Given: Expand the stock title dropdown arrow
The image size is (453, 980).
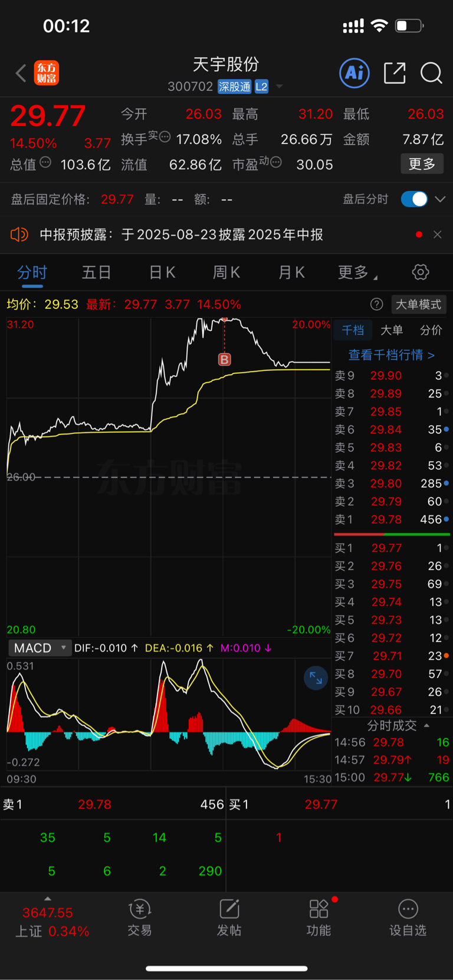Looking at the screenshot, I should pyautogui.click(x=280, y=87).
